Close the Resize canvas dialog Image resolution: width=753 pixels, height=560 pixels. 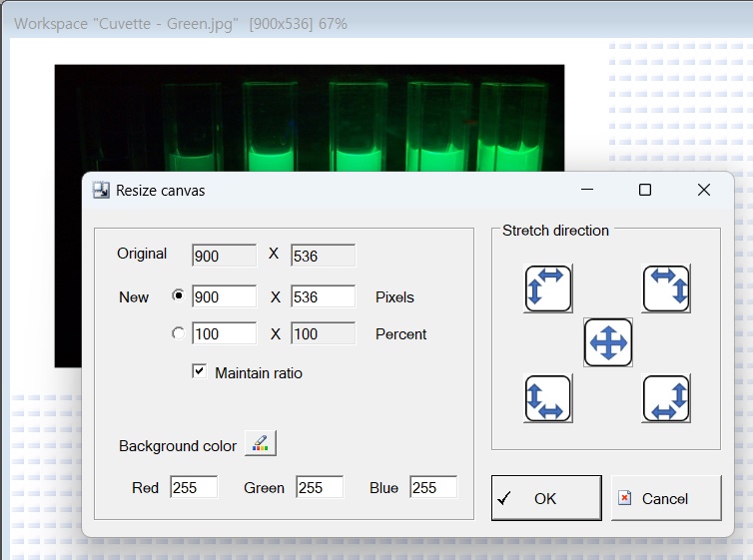[x=704, y=190]
